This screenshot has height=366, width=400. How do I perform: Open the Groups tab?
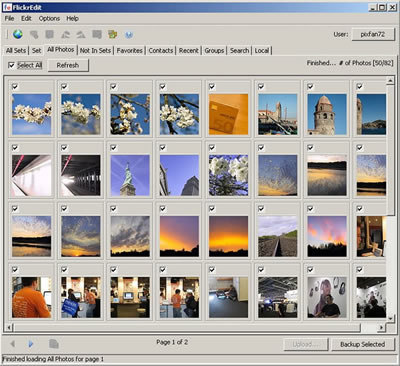click(x=215, y=51)
